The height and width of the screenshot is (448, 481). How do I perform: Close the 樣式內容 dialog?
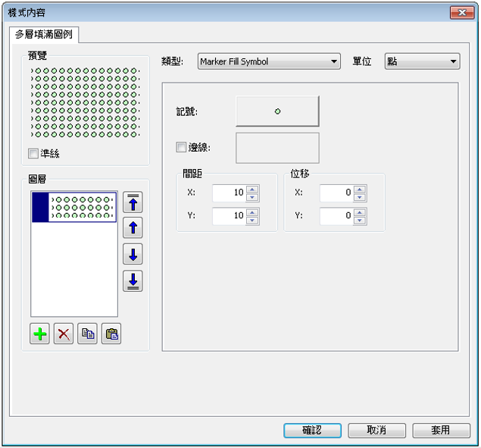(x=462, y=13)
